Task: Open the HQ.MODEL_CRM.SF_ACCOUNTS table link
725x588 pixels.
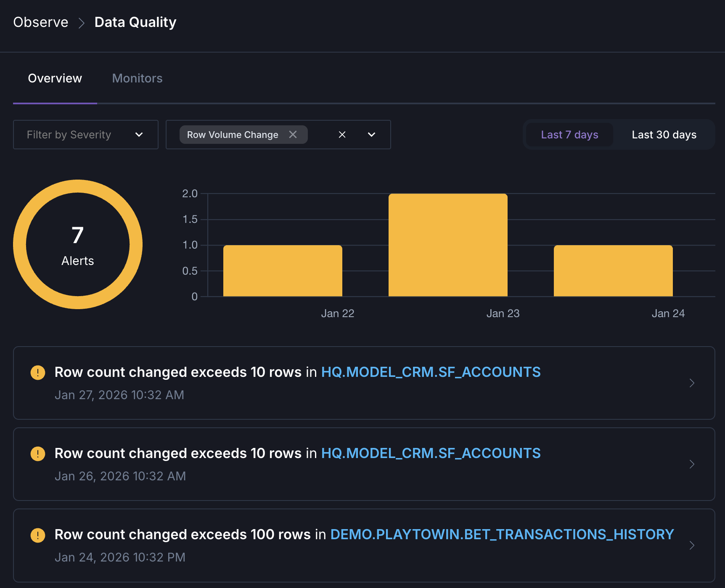Action: pos(431,372)
